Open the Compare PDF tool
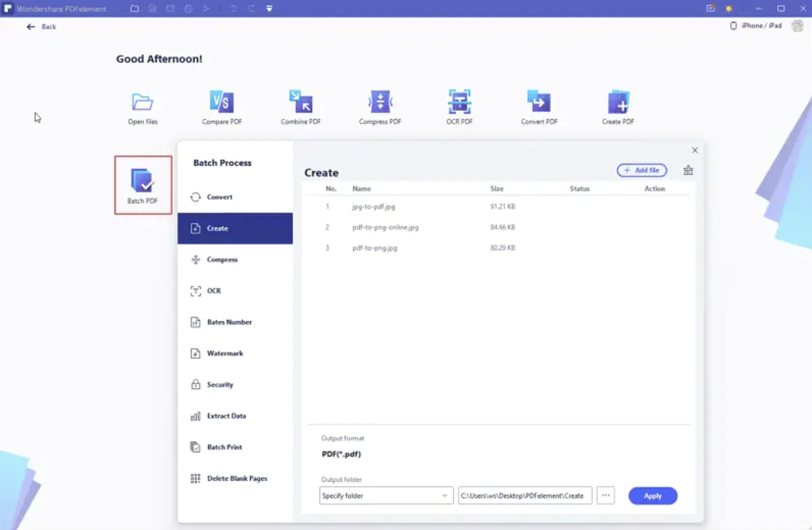The image size is (812, 530). (222, 108)
